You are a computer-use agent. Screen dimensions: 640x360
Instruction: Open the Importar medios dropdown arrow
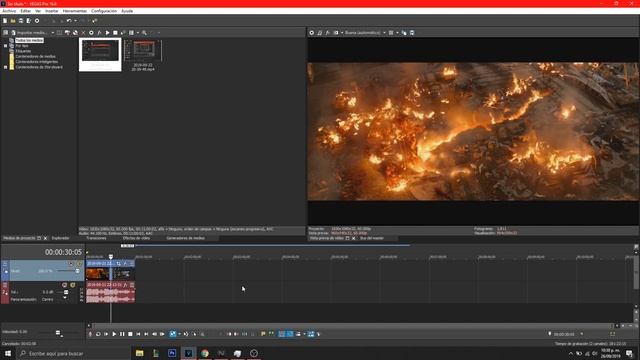point(52,33)
